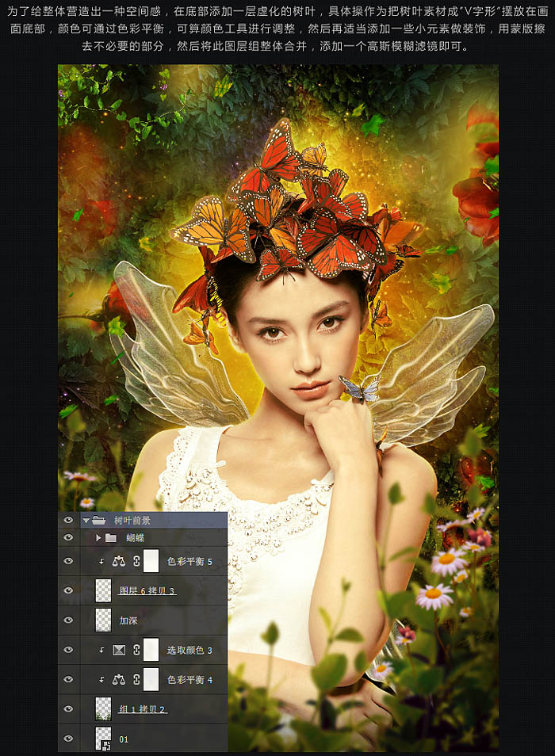
Task: Click the folder icon of 蝴蝶 group
Action: point(111,537)
